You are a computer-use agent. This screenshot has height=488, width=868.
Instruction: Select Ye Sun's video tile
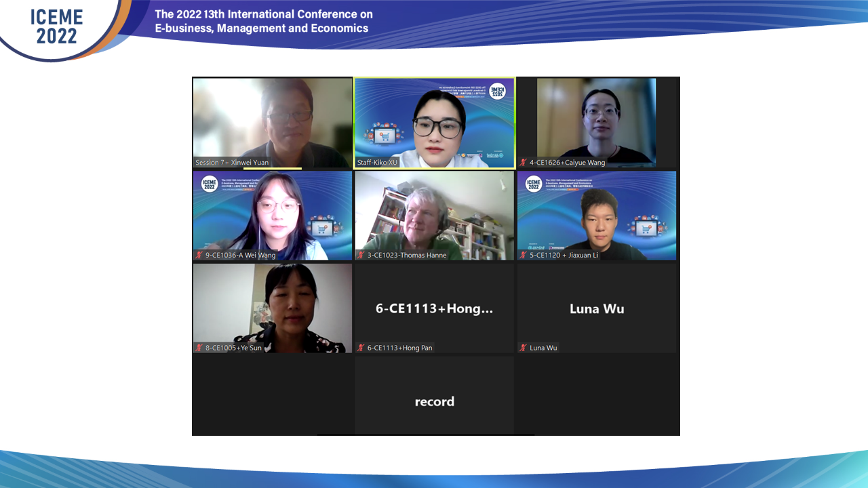273,308
